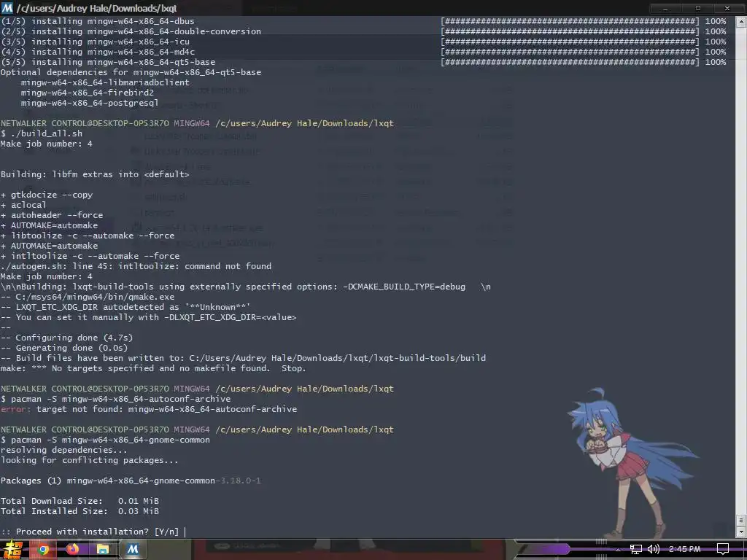This screenshot has width=747, height=560.
Task: Click the terminal scrollbar thumb
Action: (x=741, y=520)
